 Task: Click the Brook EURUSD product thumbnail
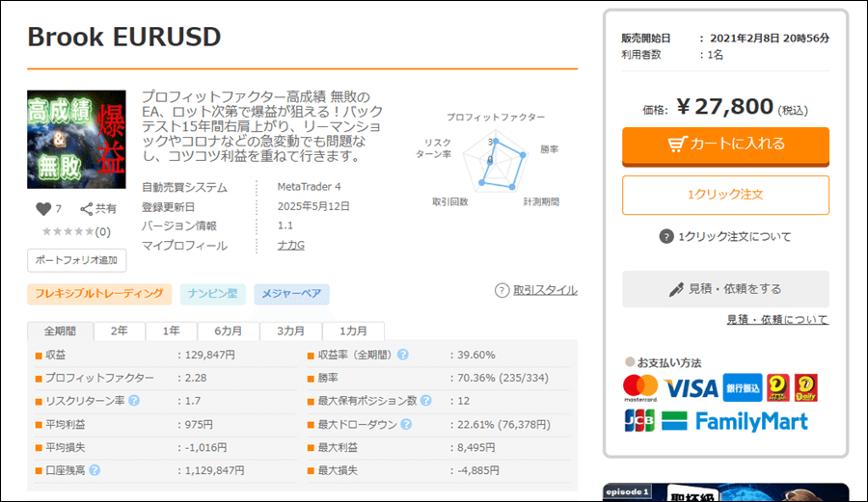pyautogui.click(x=76, y=140)
